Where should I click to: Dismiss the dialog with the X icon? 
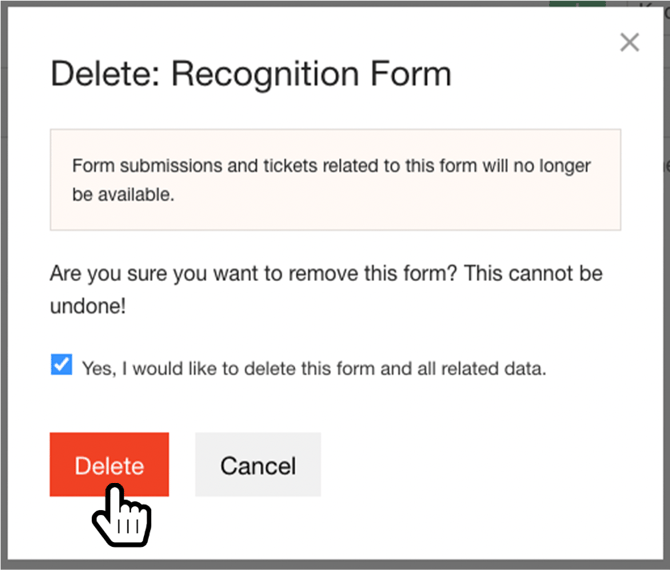pos(629,42)
